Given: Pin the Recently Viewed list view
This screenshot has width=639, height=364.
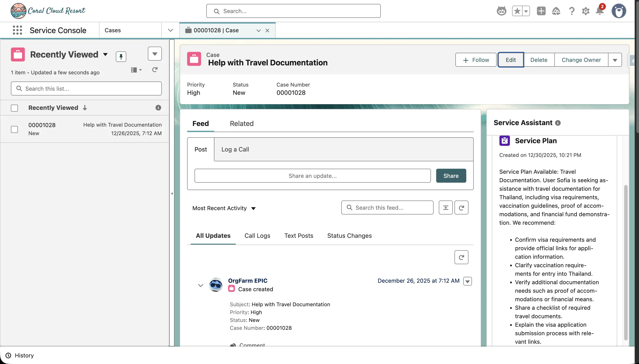Looking at the screenshot, I should pos(121,57).
